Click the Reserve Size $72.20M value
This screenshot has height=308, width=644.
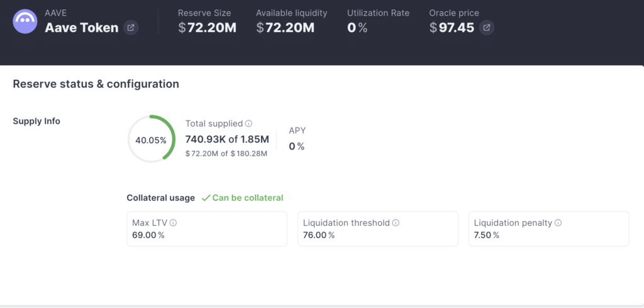click(207, 28)
